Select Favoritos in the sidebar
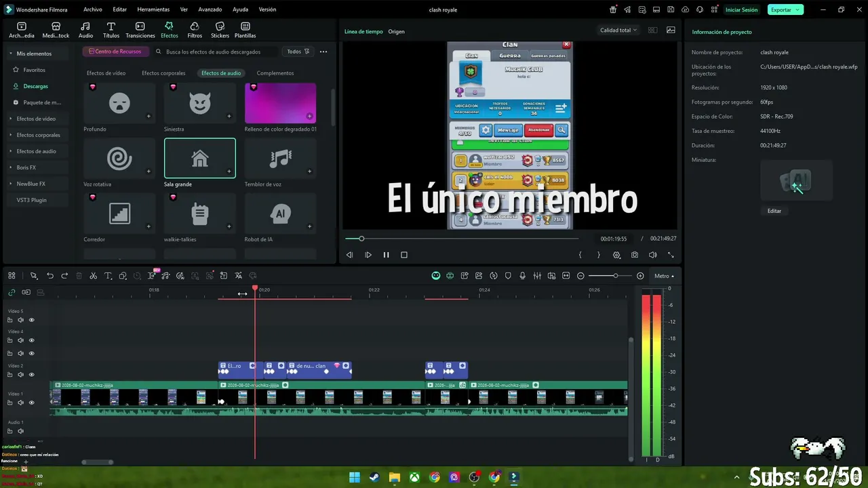The image size is (868, 488). pyautogui.click(x=34, y=70)
